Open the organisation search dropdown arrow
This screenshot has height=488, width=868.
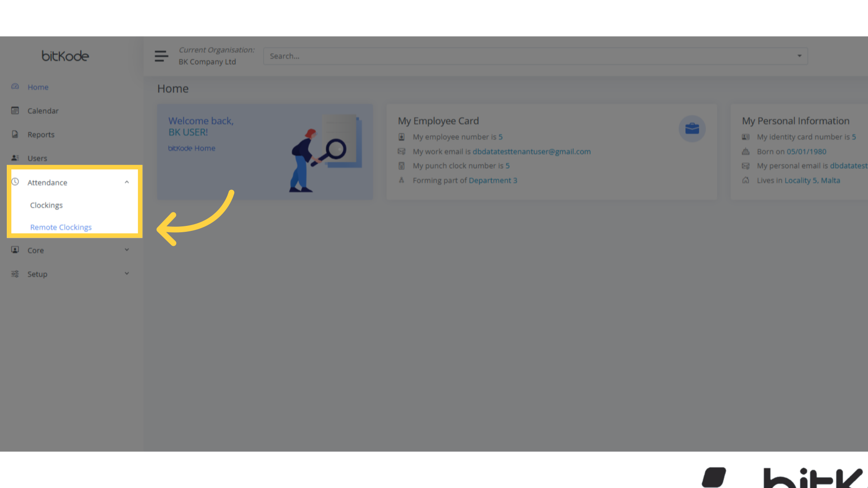[799, 56]
